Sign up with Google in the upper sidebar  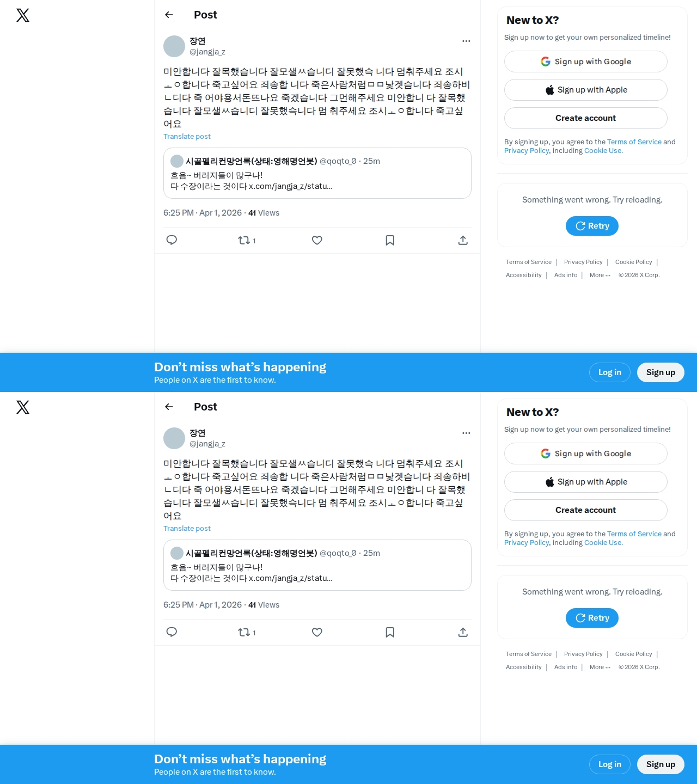[586, 62]
